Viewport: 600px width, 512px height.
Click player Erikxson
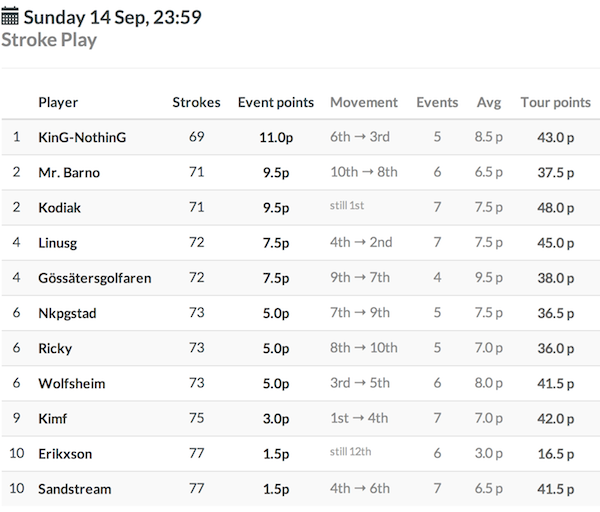pyautogui.click(x=65, y=454)
